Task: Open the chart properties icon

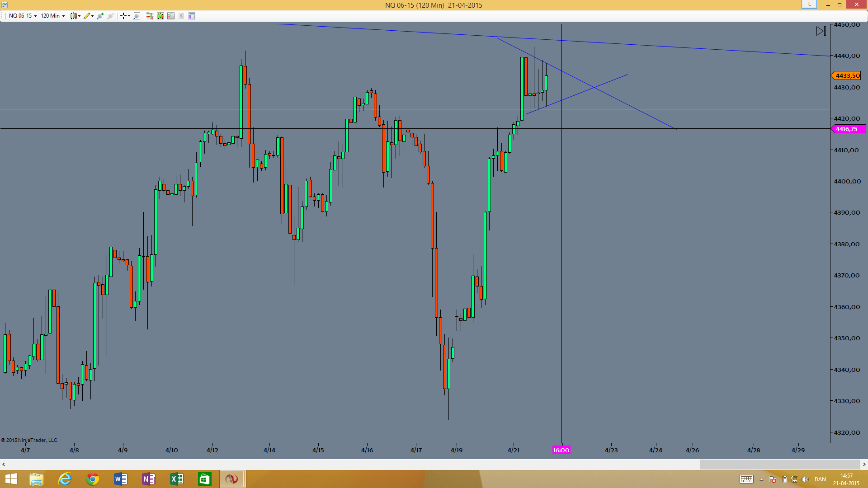Action: [x=192, y=16]
